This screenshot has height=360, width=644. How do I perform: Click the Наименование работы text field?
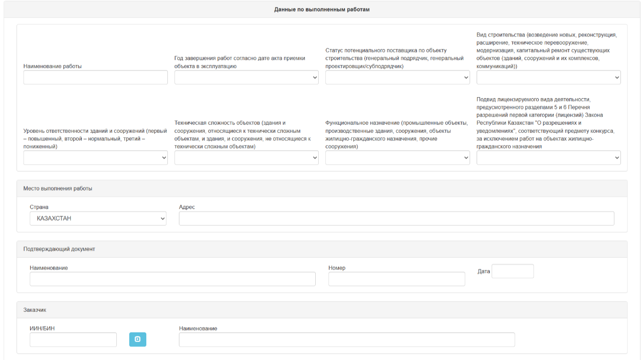[x=95, y=77]
